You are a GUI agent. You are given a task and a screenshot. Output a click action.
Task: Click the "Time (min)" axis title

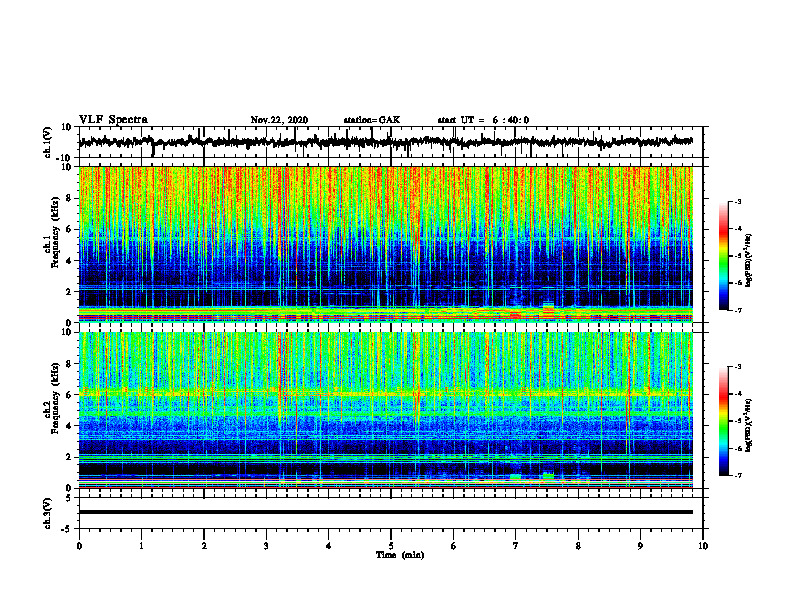pyautogui.click(x=400, y=555)
